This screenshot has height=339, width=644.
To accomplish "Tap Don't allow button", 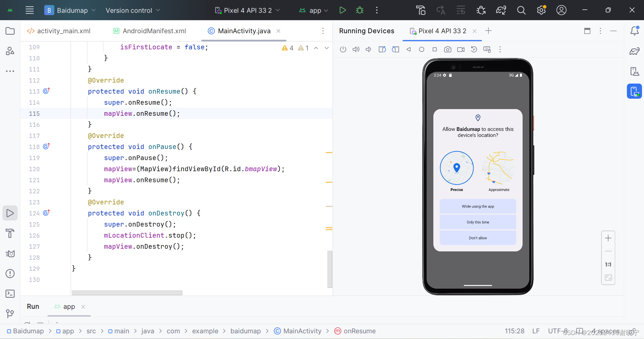I will [x=478, y=238].
